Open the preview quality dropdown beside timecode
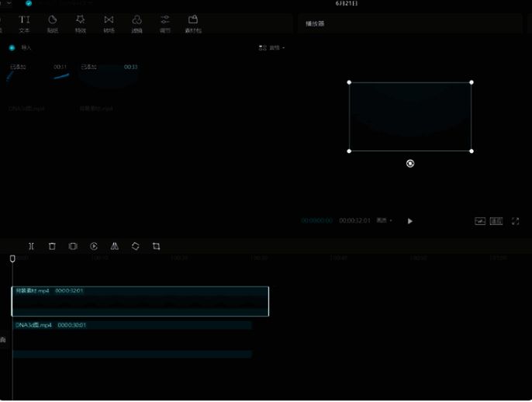The image size is (532, 402). (x=384, y=221)
